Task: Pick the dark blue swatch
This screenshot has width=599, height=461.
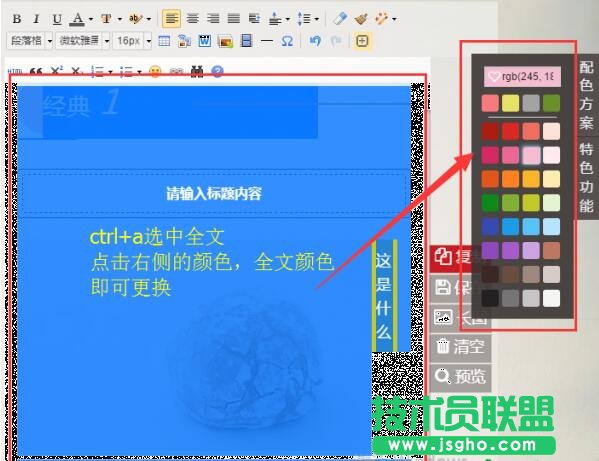Action: point(490,226)
